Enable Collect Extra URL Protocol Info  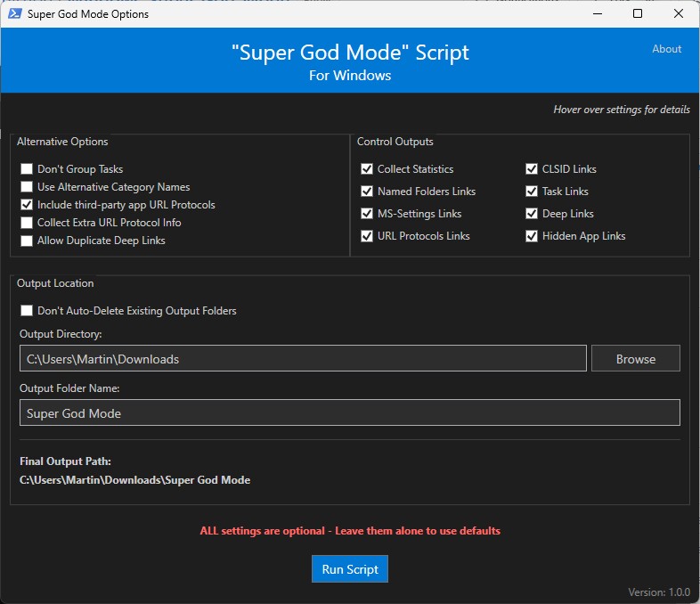tap(28, 223)
